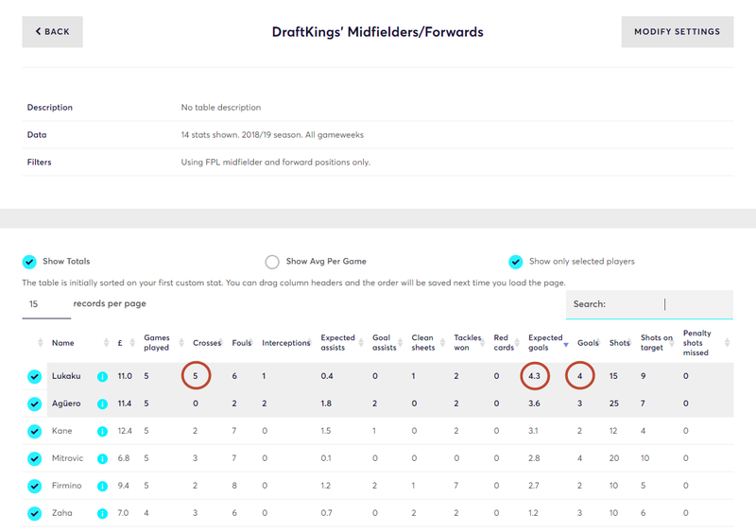Viewport: 756px width, 532px height.
Task: Deselect Kane's row checkbox
Action: [x=34, y=432]
